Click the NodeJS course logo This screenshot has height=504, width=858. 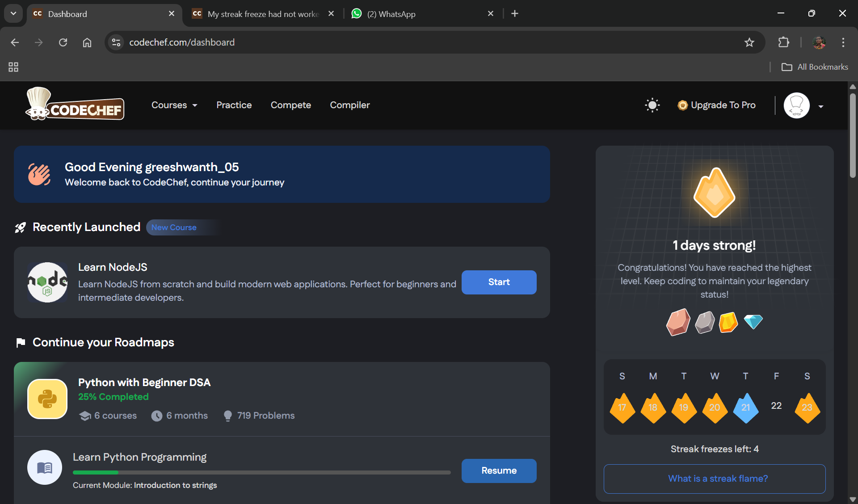click(47, 282)
